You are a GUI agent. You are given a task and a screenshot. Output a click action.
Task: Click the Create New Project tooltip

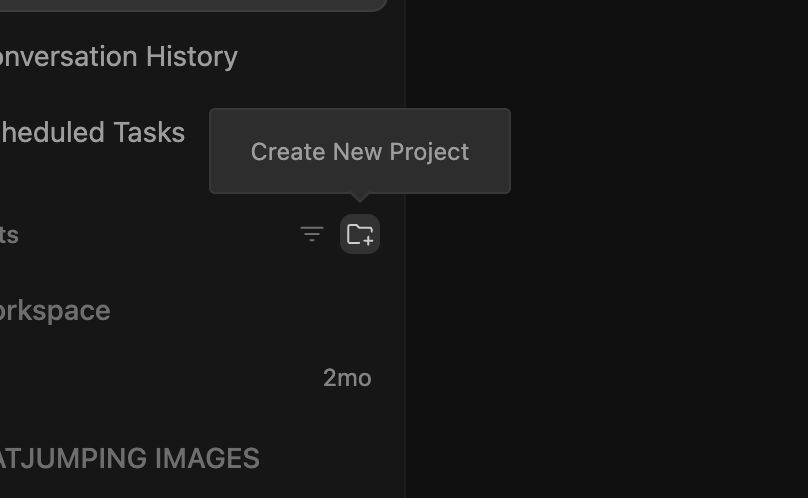[x=360, y=151]
